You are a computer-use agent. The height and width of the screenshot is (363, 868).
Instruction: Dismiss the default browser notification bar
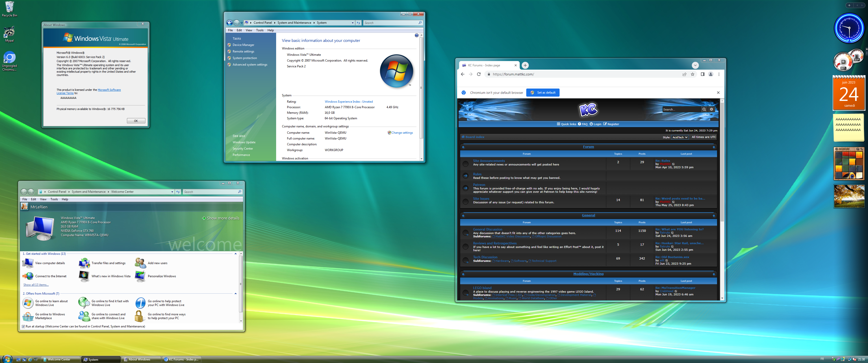(718, 93)
